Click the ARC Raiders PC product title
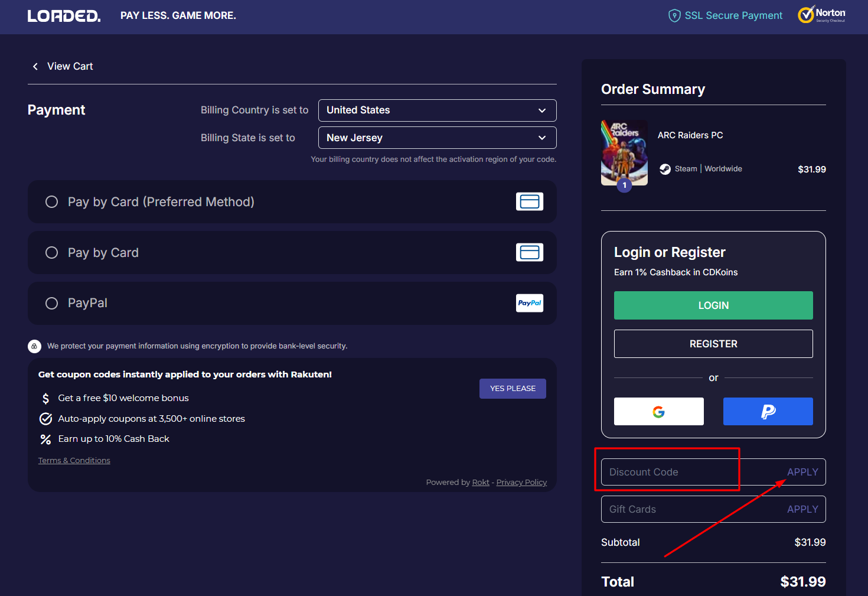Screen dimensions: 868x596 tap(690, 135)
